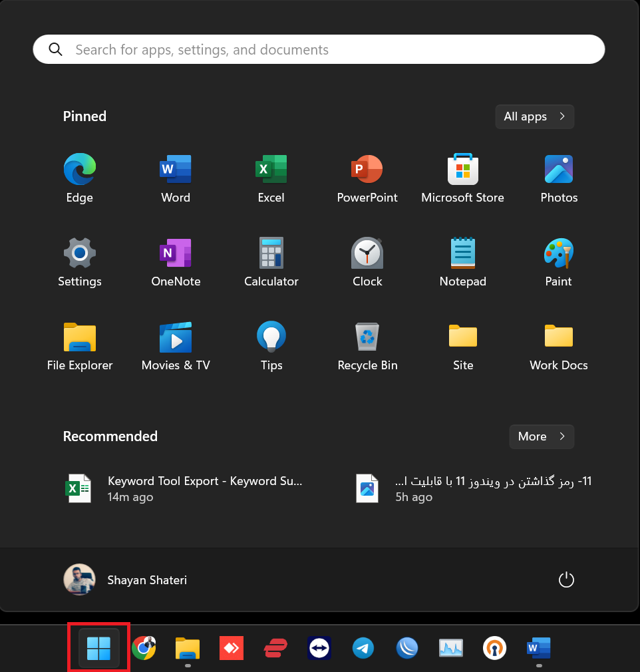The image size is (640, 672).
Task: Open the Recycle Bin shortcut
Action: (x=367, y=346)
